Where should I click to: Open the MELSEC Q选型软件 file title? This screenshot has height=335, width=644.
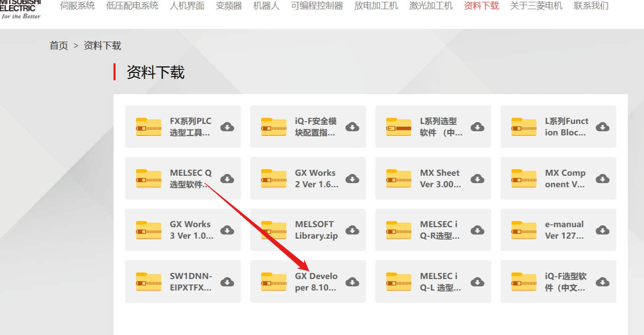coord(191,179)
